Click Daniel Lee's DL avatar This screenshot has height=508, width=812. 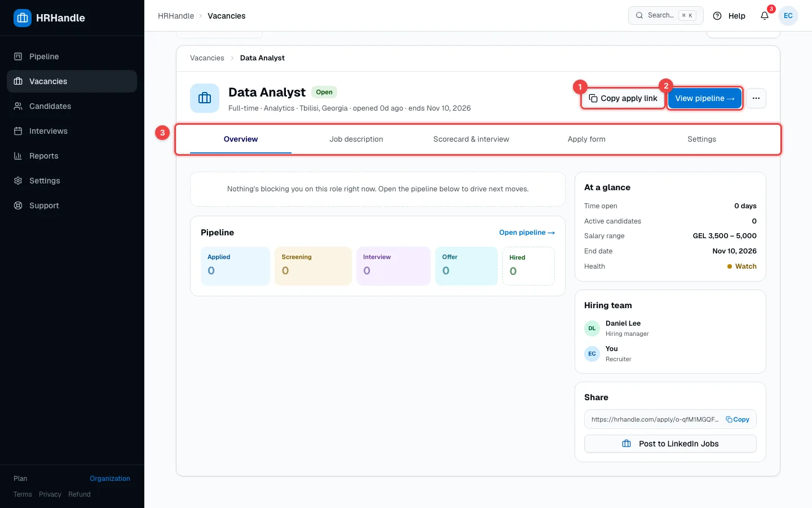(x=592, y=328)
